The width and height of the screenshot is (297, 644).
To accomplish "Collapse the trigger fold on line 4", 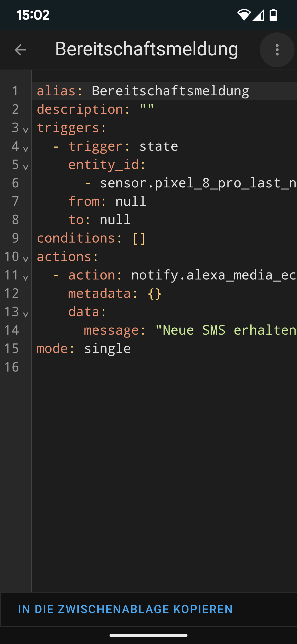I will click(x=26, y=149).
